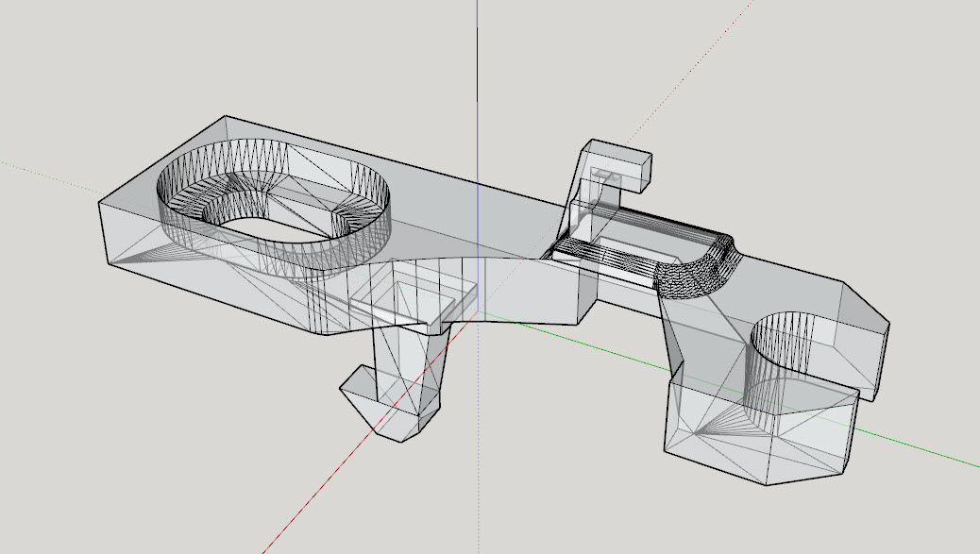This screenshot has width=980, height=554.
Task: Click the hanging latch tab beneath the model
Action: pos(395,384)
